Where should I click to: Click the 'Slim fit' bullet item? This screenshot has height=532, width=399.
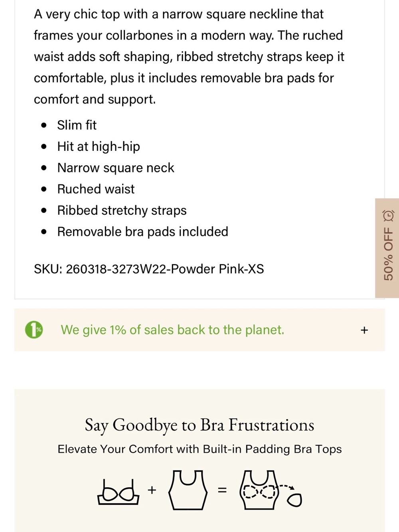click(x=77, y=125)
